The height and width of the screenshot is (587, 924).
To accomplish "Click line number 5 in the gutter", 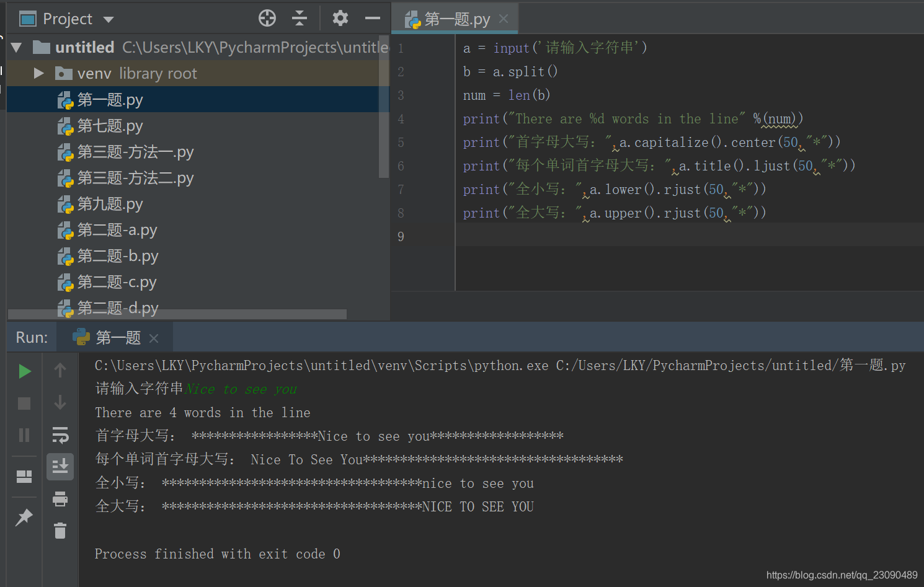I will pos(401,143).
